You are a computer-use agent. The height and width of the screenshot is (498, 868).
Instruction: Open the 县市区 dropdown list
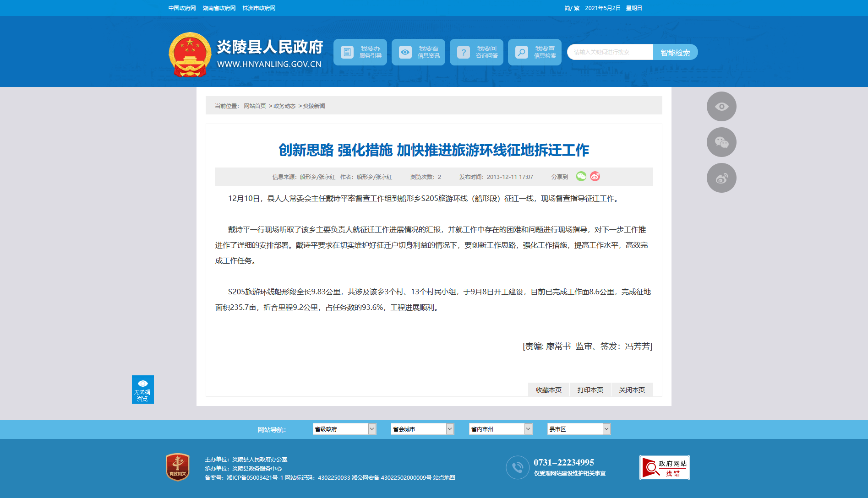click(x=579, y=429)
